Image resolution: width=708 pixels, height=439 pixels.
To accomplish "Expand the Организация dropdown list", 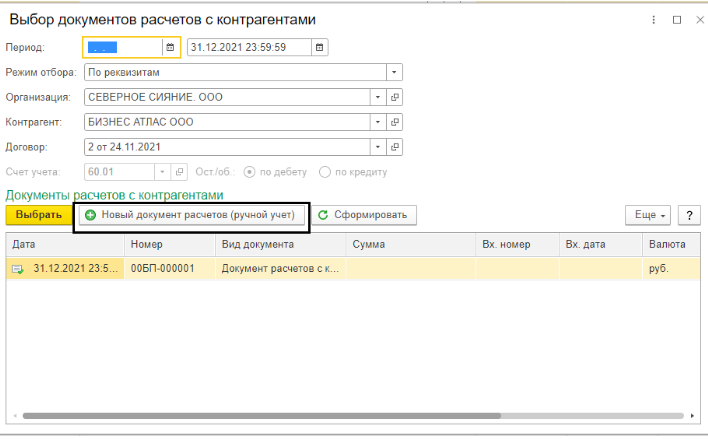I will (x=377, y=97).
